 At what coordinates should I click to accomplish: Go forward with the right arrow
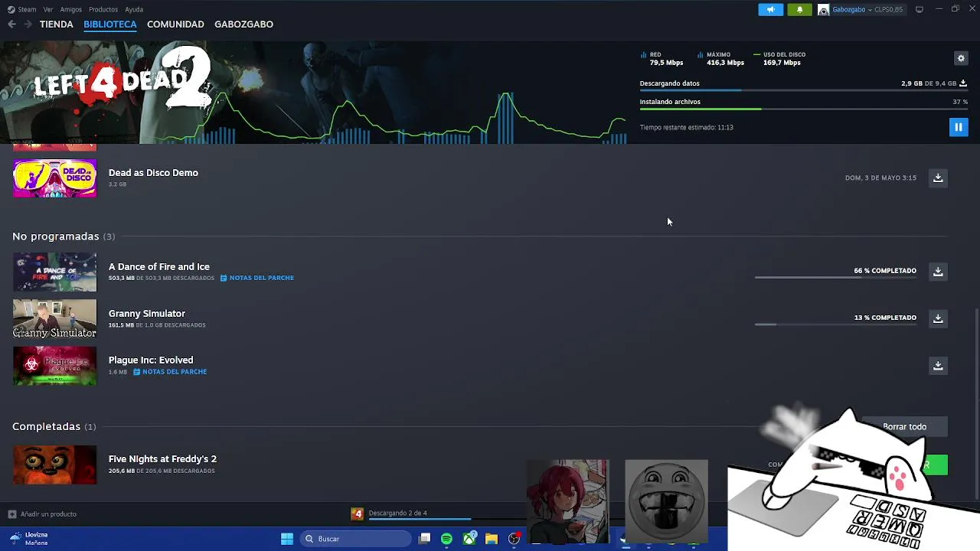28,24
